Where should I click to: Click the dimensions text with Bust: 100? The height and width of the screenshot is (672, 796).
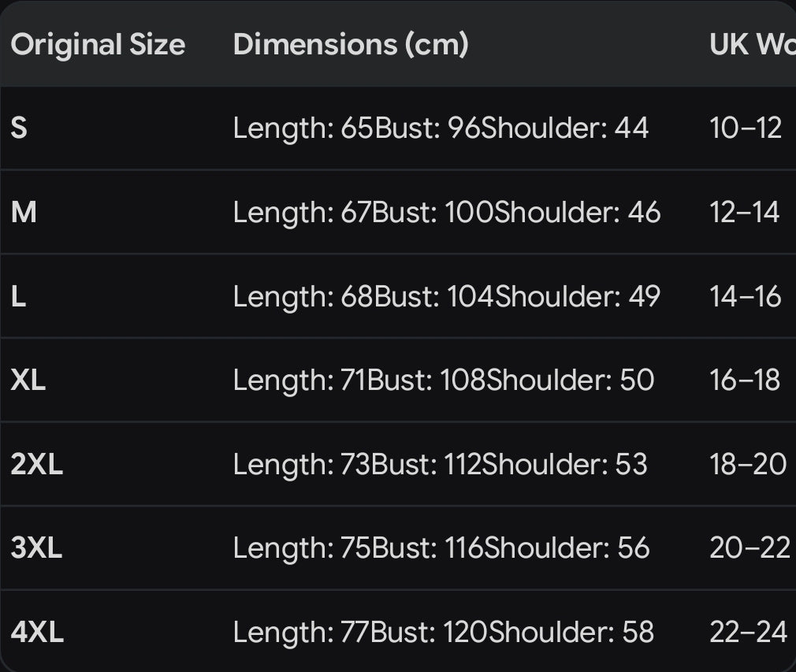(x=447, y=213)
